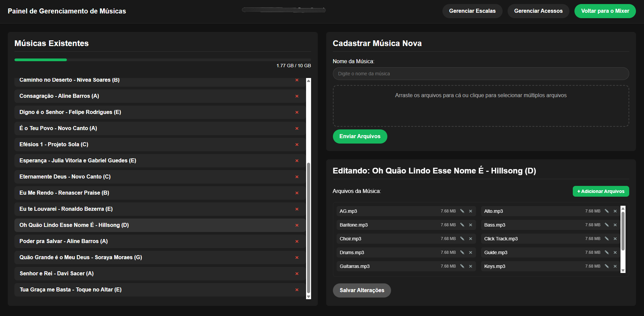Remove Efésios 1 - Projeto Sola from list
The height and width of the screenshot is (316, 644).
(297, 145)
